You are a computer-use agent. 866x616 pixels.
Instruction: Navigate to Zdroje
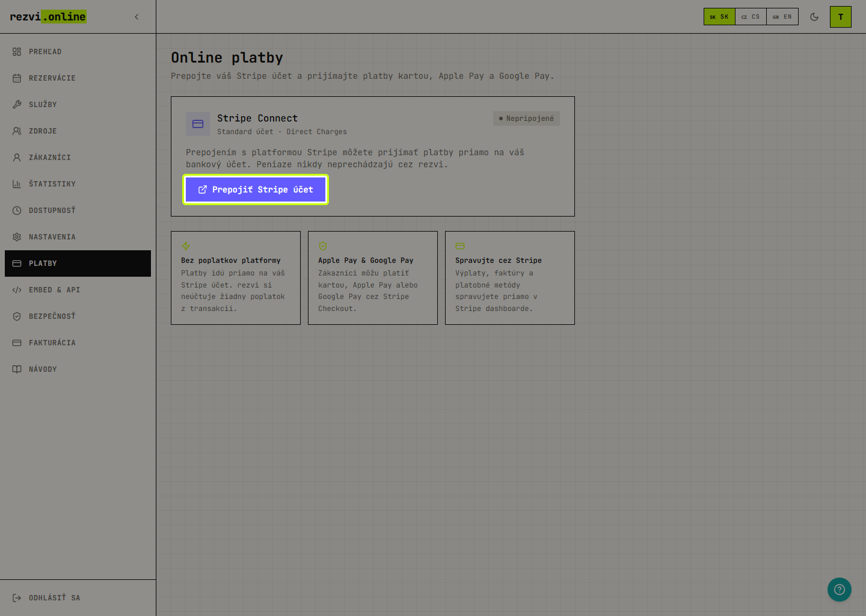click(78, 131)
